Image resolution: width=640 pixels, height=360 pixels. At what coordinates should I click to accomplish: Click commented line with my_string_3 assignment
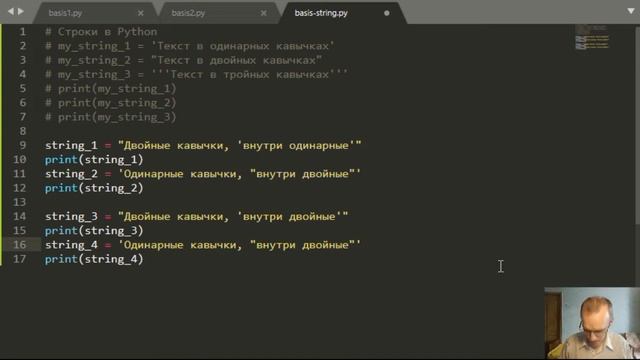point(196,74)
